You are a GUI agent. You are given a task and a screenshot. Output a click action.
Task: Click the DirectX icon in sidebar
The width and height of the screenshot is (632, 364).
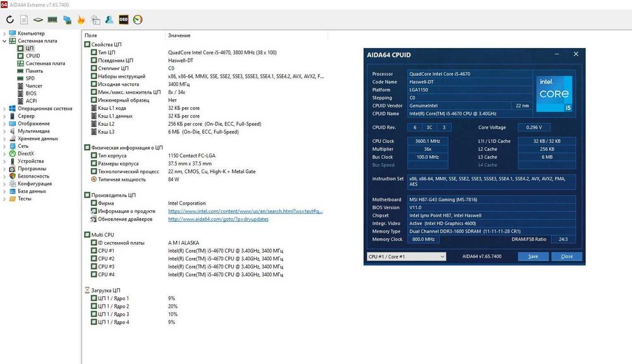[x=13, y=154]
